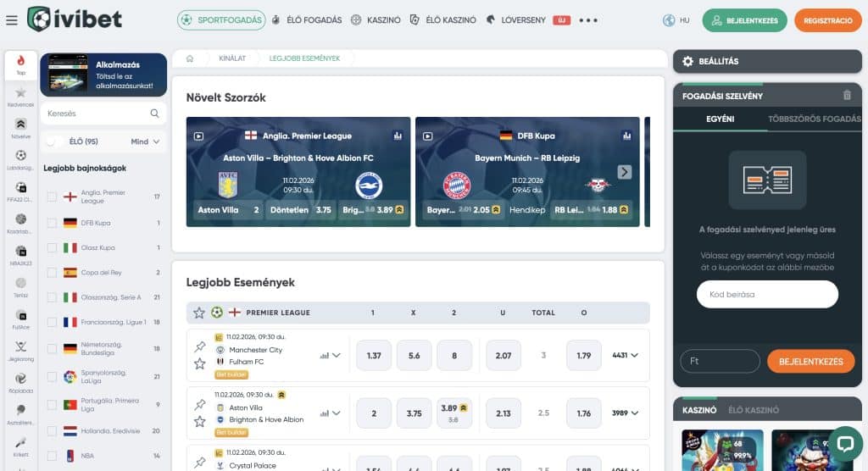Click the Beállítás gear icon
Screen dimensions: 868x471
(x=687, y=61)
